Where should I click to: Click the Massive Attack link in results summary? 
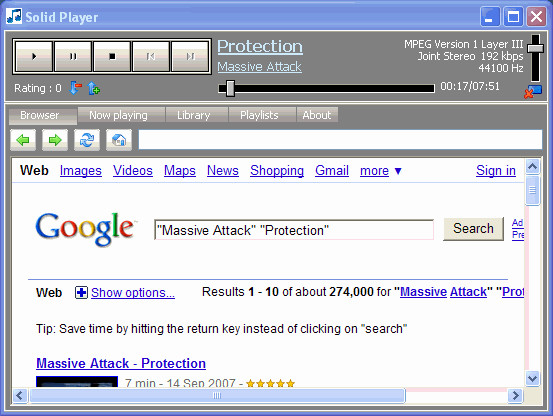(x=443, y=292)
